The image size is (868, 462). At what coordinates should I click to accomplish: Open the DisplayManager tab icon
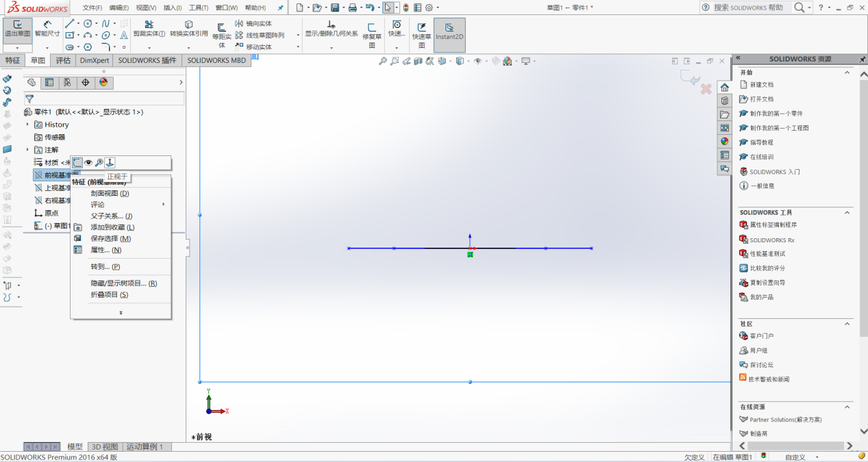103,82
